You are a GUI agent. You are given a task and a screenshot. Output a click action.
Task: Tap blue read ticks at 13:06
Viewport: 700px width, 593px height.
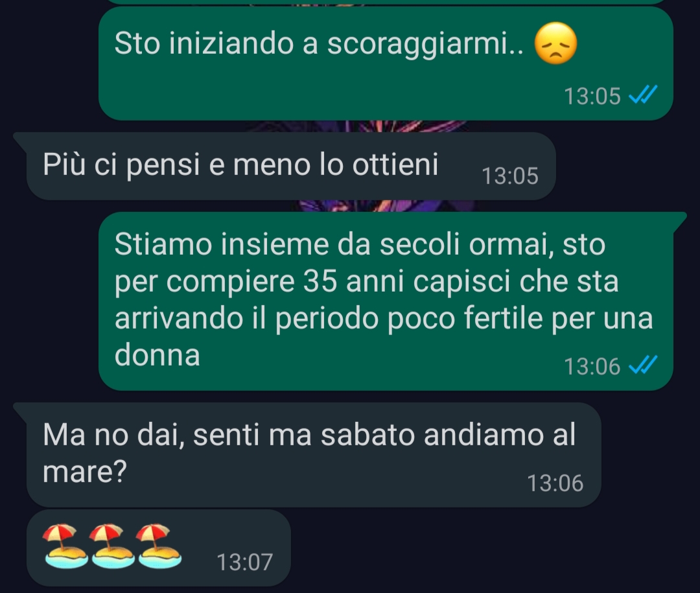pos(643,365)
